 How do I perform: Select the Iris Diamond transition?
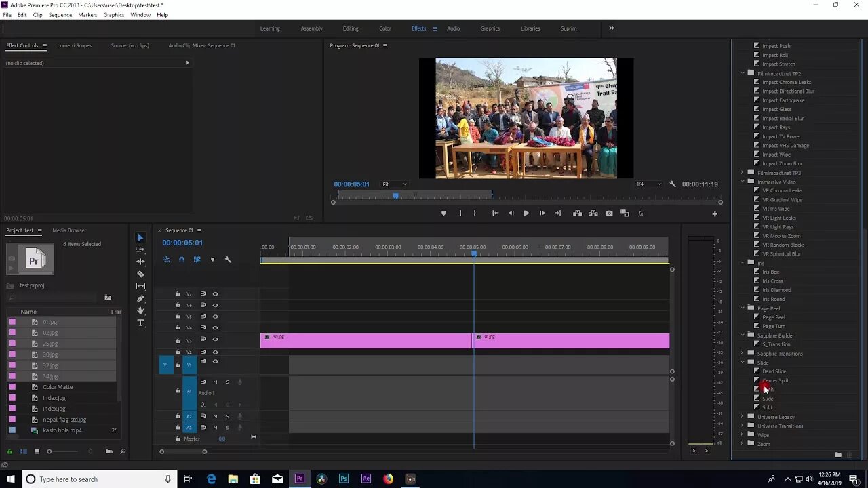pos(776,290)
